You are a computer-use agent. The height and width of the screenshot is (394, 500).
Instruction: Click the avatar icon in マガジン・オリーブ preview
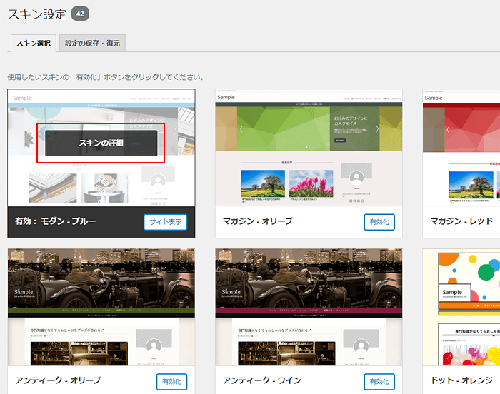pos(356,177)
